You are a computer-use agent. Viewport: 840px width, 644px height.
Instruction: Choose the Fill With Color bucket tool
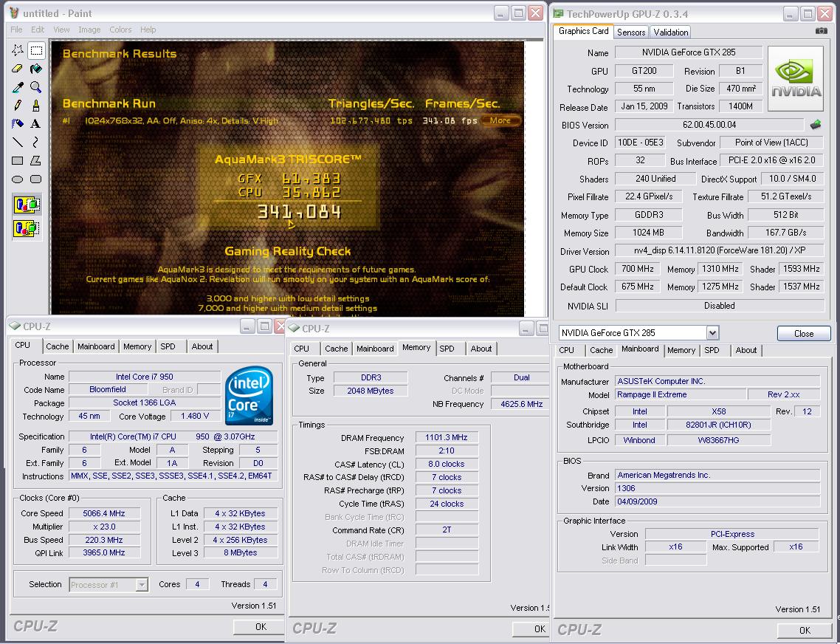tap(36, 69)
